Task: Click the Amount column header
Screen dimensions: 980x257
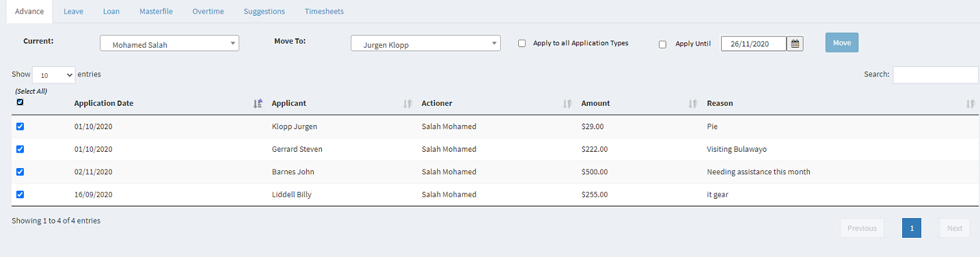Action: tap(596, 103)
